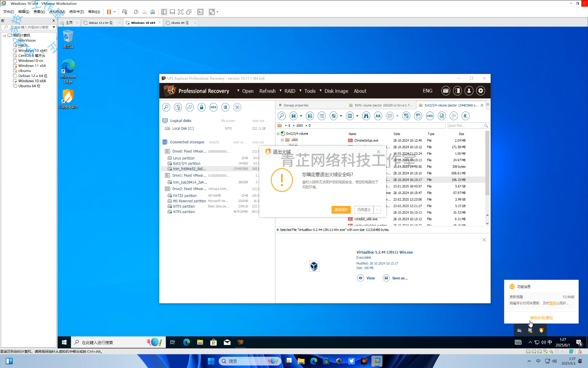Click clear all notifications link in popup
This screenshot has width=588, height=368.
541,318
